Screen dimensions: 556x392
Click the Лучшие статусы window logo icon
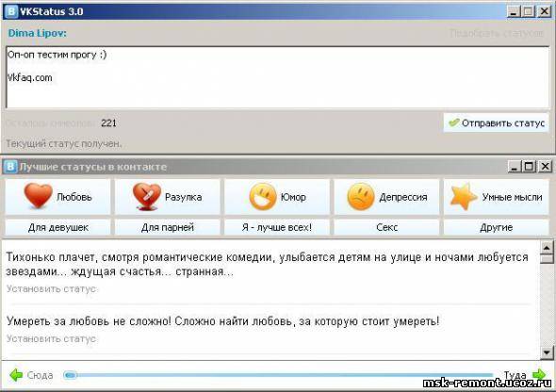tap(10, 167)
